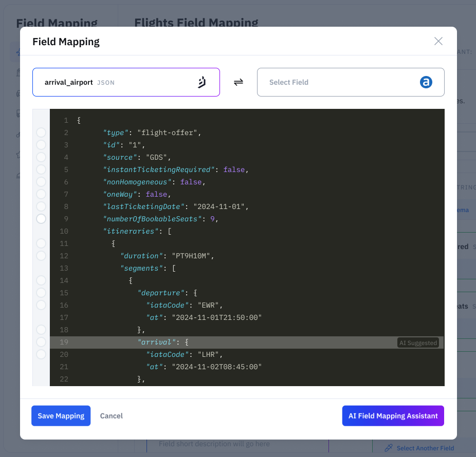Screen dimensions: 476x457
Task: Click the AI Suggested badge on line 19
Action: click(418, 343)
